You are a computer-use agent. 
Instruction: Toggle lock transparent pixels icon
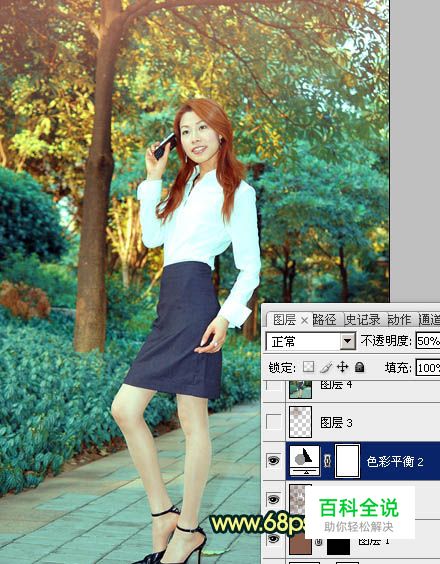click(308, 367)
